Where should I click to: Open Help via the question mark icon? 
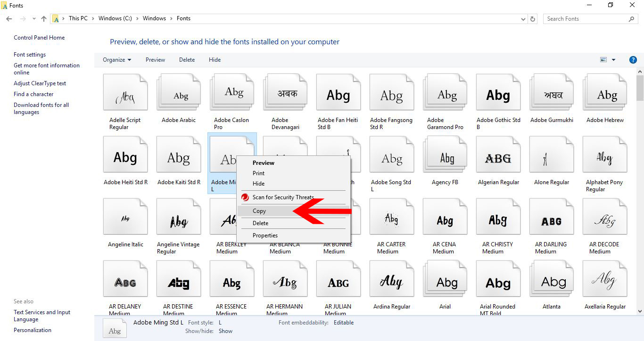[x=633, y=60]
